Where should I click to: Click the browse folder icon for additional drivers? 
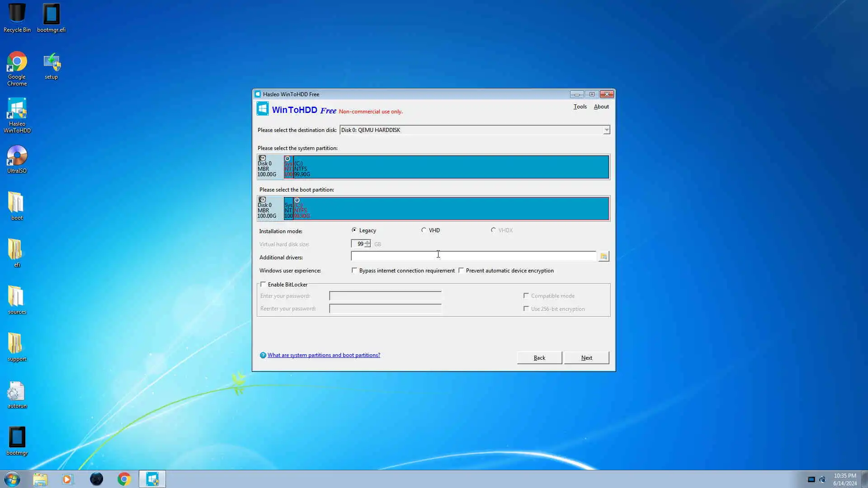604,257
